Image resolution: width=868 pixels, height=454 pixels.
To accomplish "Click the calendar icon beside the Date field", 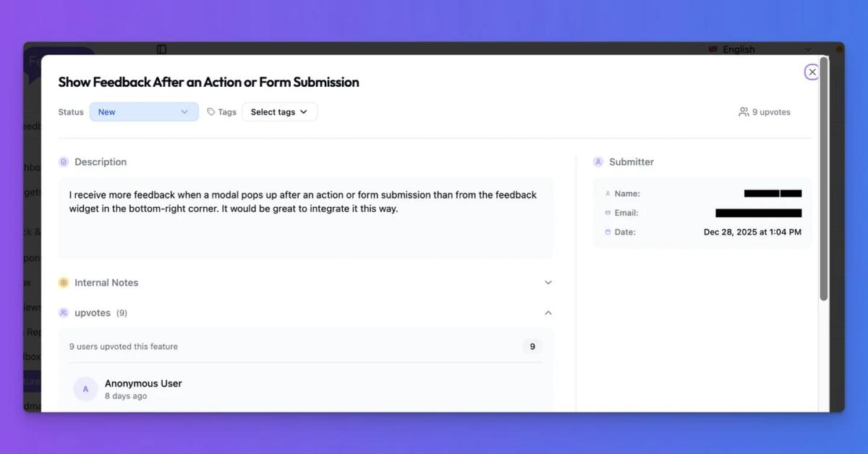I will pos(608,232).
